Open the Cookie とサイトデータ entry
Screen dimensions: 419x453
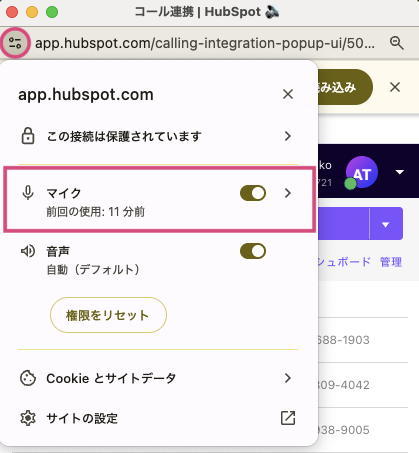(158, 378)
